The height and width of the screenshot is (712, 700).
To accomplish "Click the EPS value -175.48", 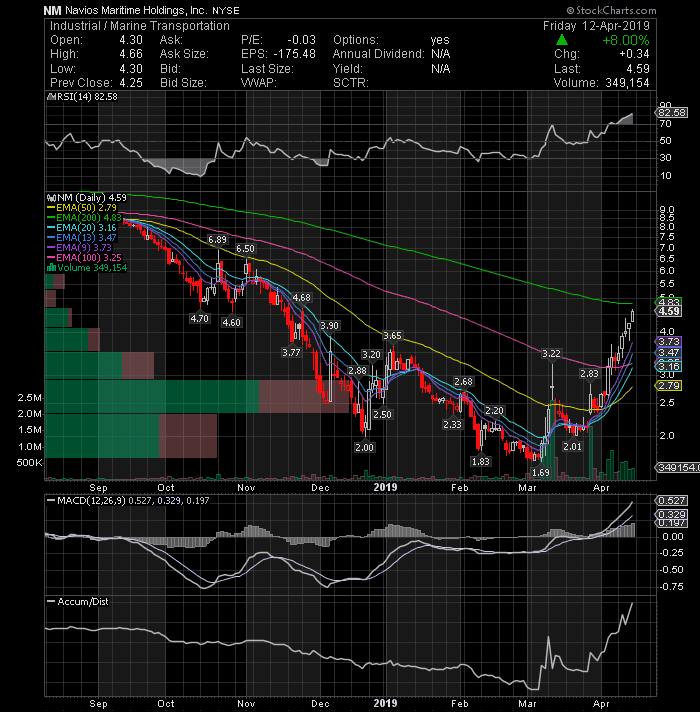I will [295, 54].
